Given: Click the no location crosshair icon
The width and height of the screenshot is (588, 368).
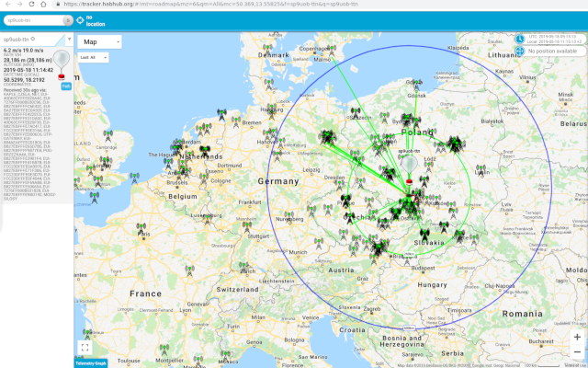Looking at the screenshot, I should pos(78,19).
